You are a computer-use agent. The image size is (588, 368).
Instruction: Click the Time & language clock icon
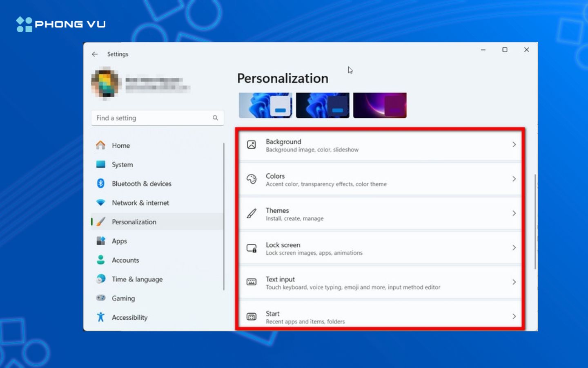101,279
